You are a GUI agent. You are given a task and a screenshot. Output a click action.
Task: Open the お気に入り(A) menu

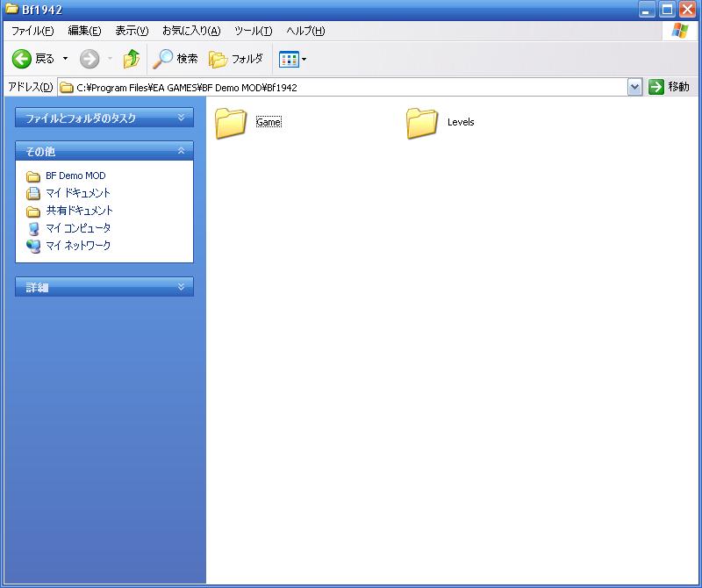(x=191, y=31)
